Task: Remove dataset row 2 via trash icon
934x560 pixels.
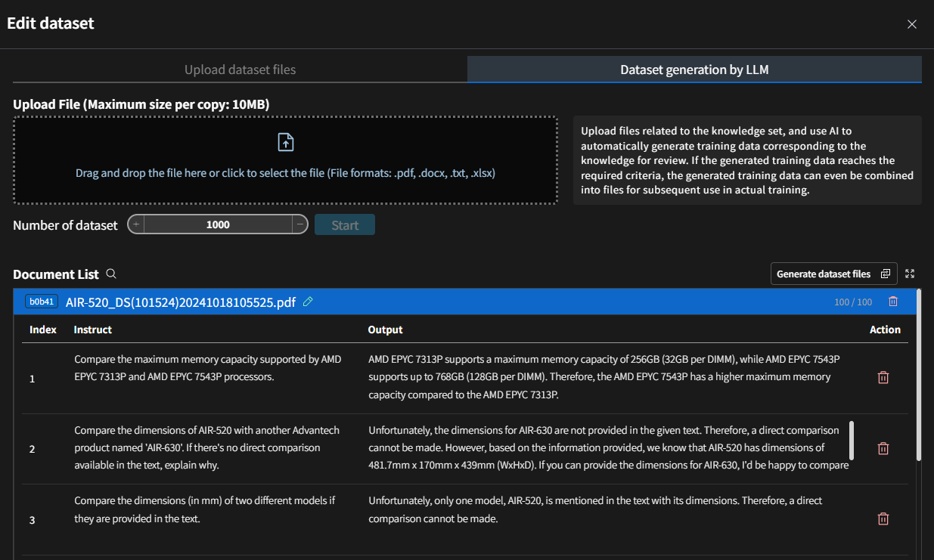Action: point(883,448)
